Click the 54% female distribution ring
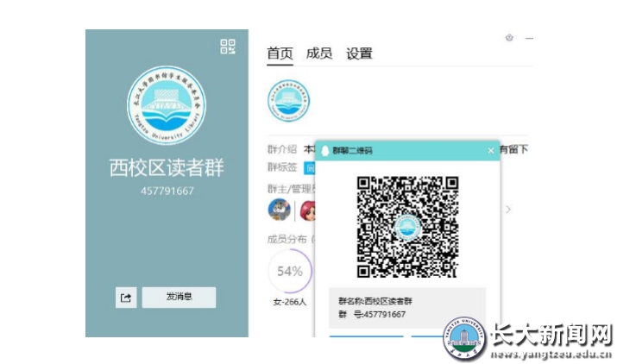 290,271
